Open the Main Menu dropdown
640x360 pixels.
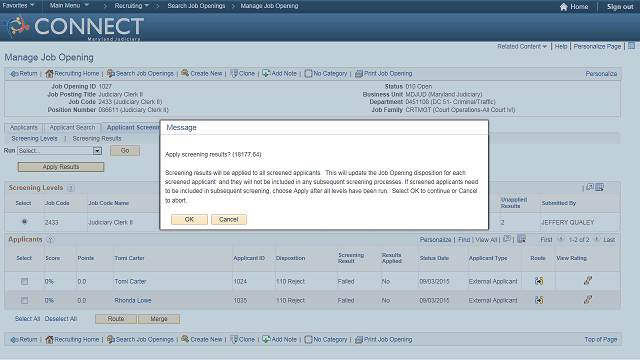click(x=69, y=5)
